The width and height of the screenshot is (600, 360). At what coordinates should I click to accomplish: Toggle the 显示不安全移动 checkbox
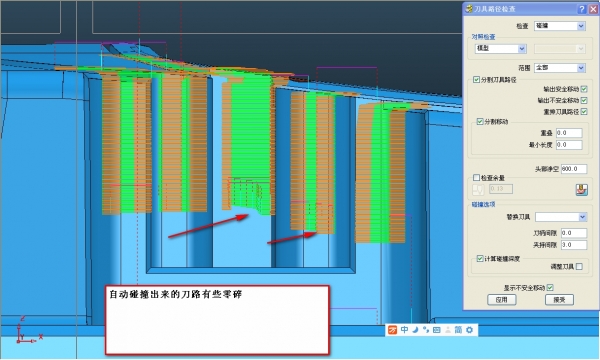(550, 287)
